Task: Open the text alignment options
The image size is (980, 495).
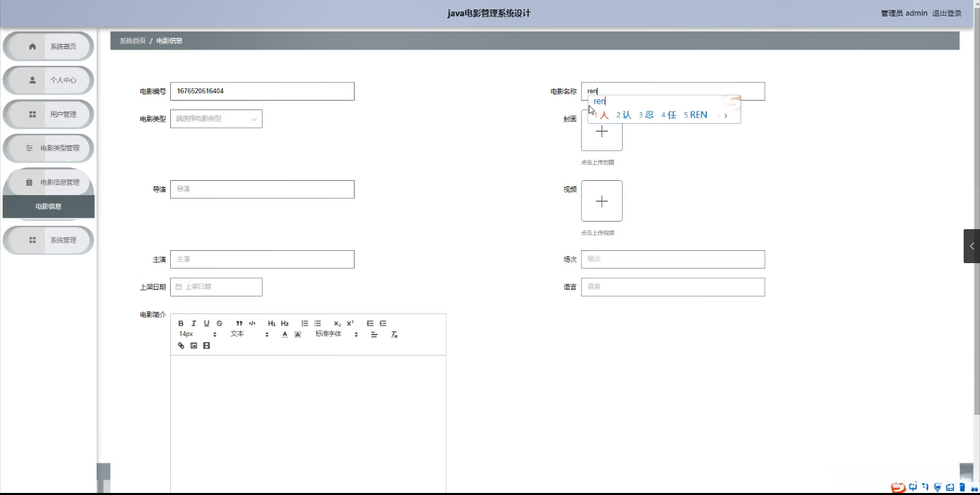Action: 374,335
